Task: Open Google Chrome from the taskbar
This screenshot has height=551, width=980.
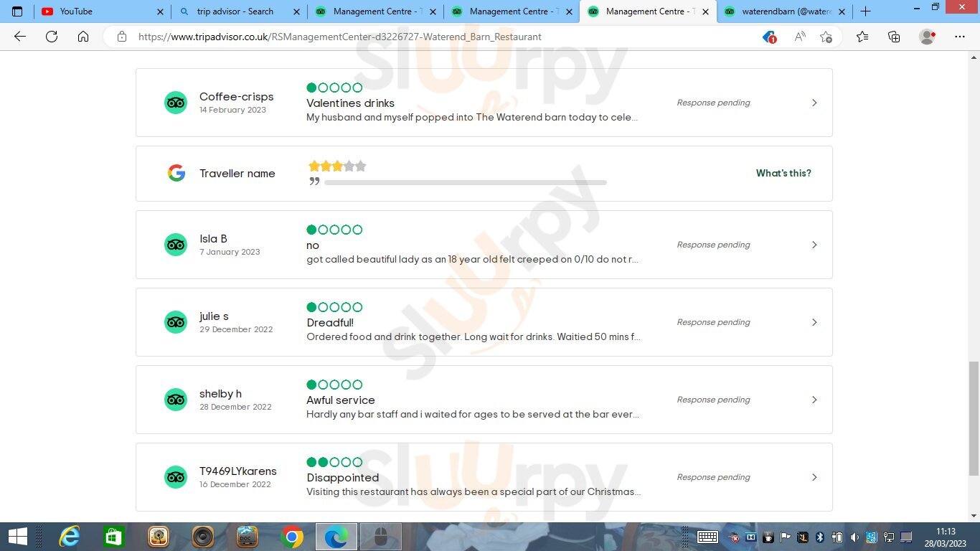Action: (x=291, y=537)
